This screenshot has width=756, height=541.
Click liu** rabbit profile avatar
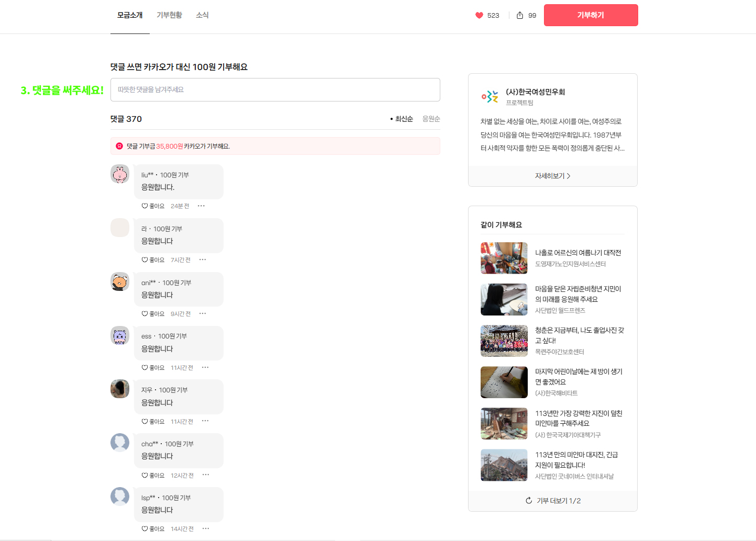coord(120,174)
